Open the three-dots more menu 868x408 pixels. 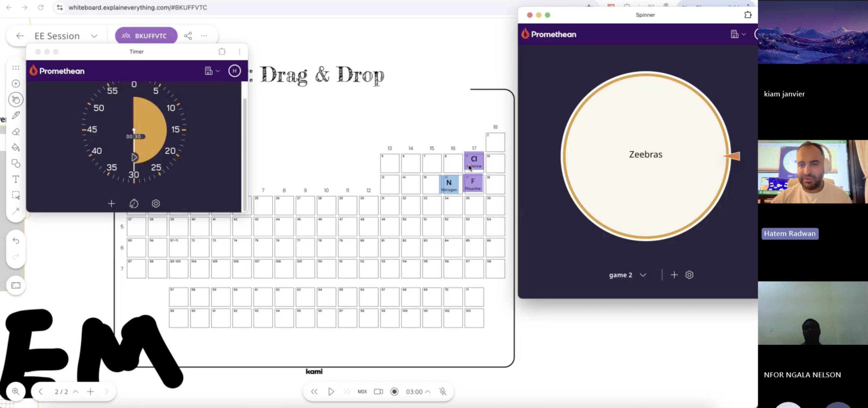[204, 36]
